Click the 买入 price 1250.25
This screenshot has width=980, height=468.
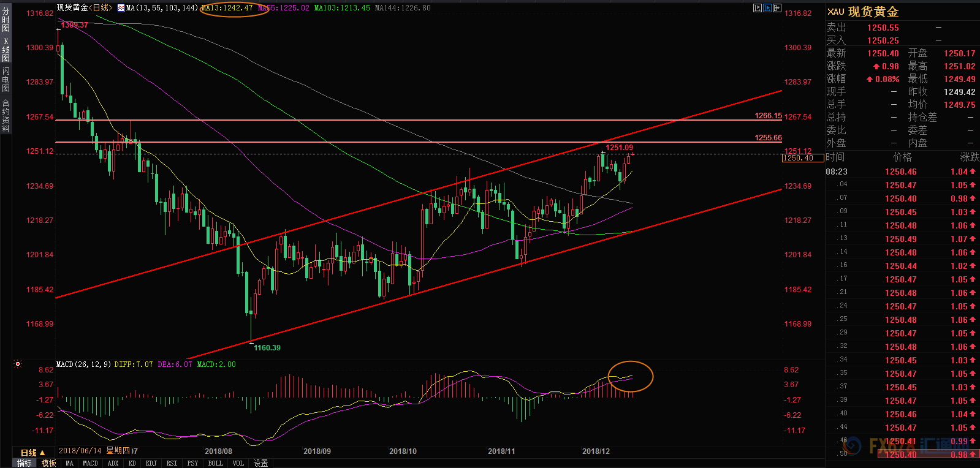pyautogui.click(x=883, y=40)
